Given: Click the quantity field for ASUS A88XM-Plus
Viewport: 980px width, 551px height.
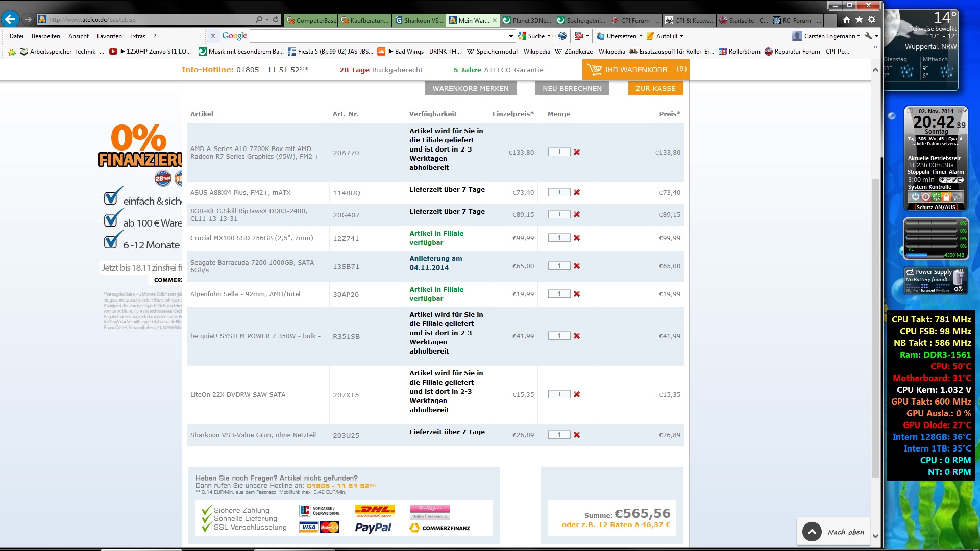Looking at the screenshot, I should (559, 193).
